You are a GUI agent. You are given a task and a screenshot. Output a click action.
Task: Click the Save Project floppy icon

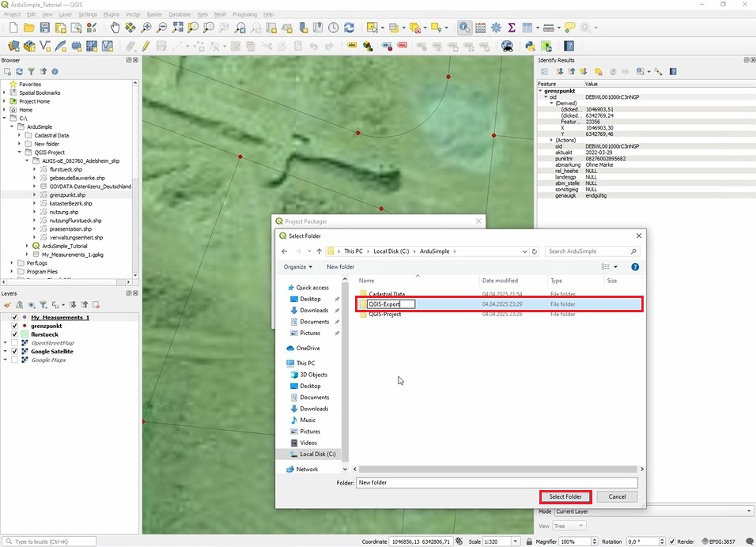coord(44,28)
